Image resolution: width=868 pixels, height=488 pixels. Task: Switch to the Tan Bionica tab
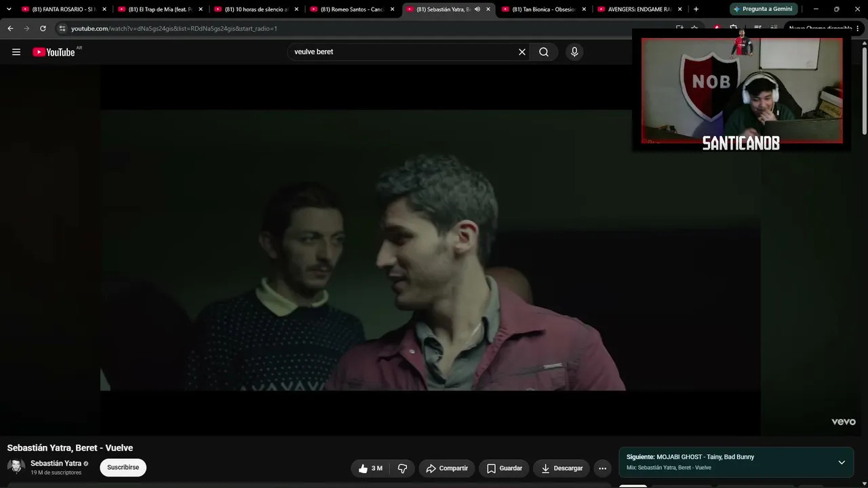[x=545, y=9]
